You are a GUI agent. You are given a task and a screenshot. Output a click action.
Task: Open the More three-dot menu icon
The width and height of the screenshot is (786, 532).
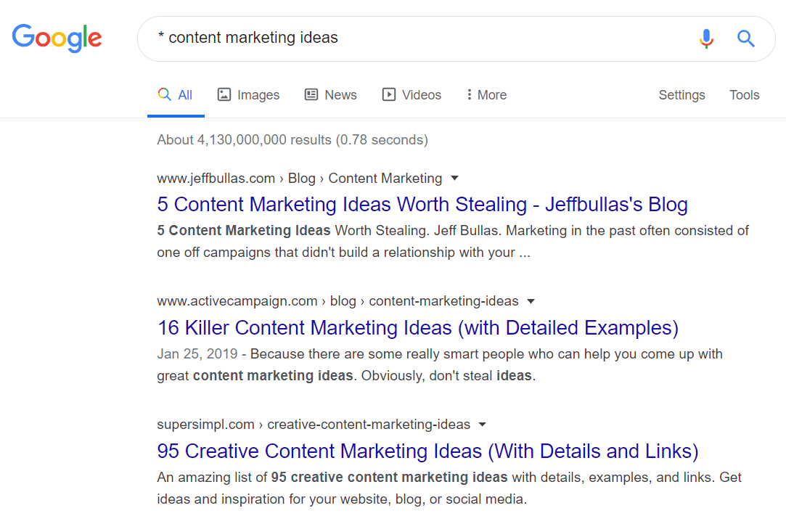tap(473, 94)
